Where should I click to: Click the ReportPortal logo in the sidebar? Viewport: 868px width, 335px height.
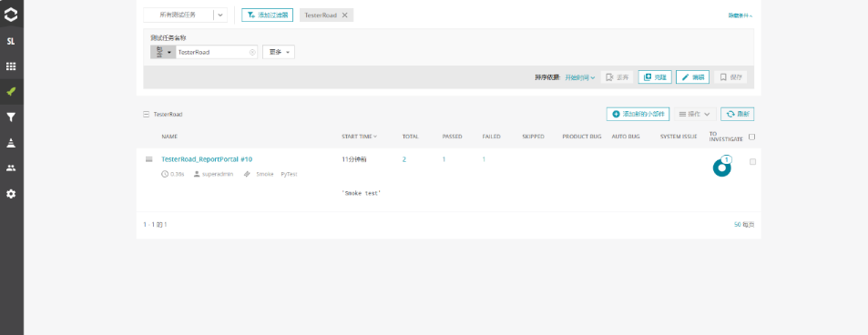click(x=11, y=15)
